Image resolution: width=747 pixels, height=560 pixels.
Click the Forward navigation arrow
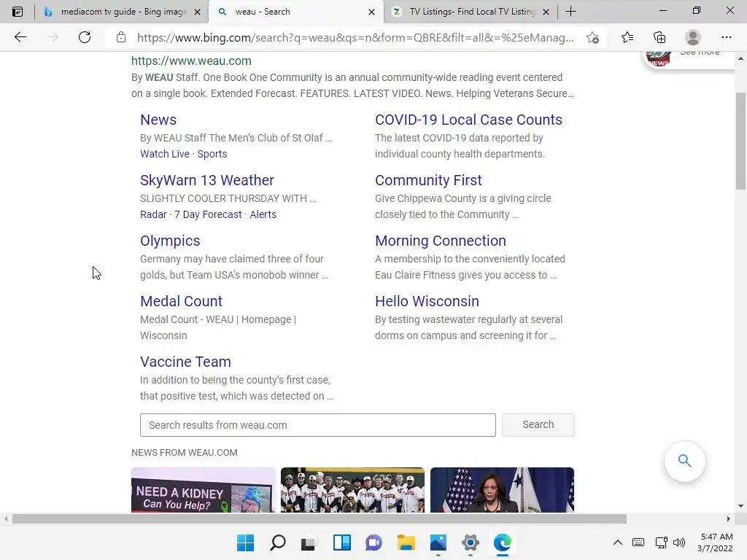[x=53, y=37]
